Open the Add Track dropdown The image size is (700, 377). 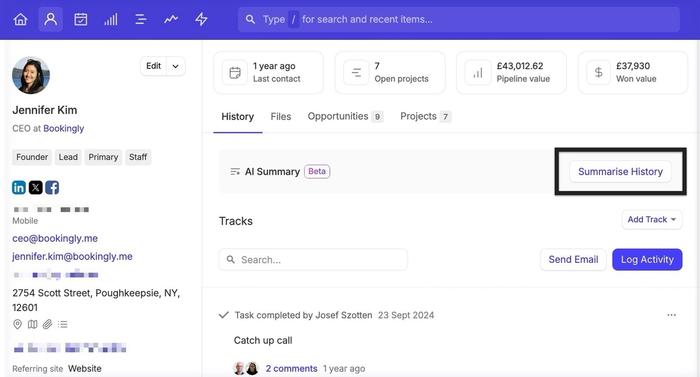click(652, 220)
